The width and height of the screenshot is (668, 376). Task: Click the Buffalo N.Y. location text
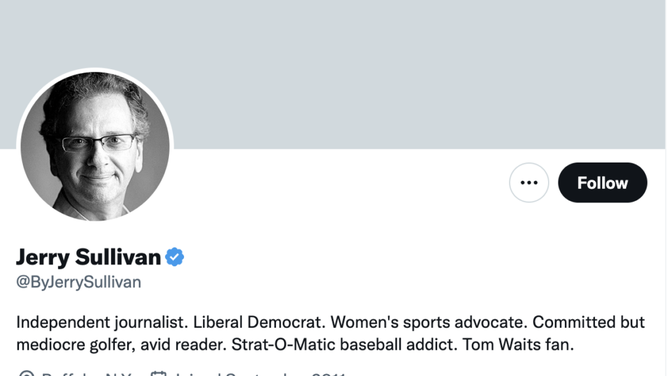click(x=85, y=374)
